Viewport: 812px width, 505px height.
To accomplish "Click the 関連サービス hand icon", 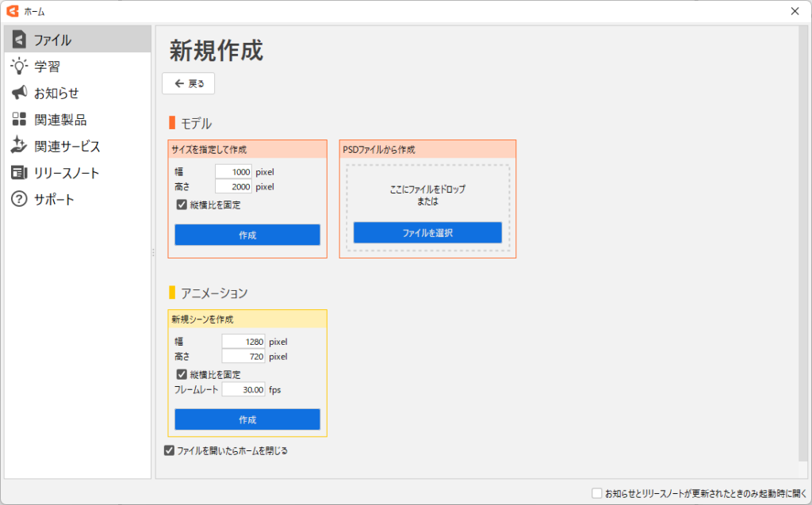I will (x=19, y=146).
